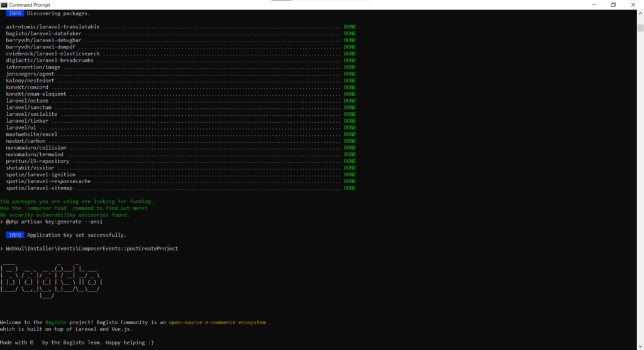This screenshot has height=350, width=644.
Task: Click the Bagisto ASCII art logo
Action: [52, 278]
